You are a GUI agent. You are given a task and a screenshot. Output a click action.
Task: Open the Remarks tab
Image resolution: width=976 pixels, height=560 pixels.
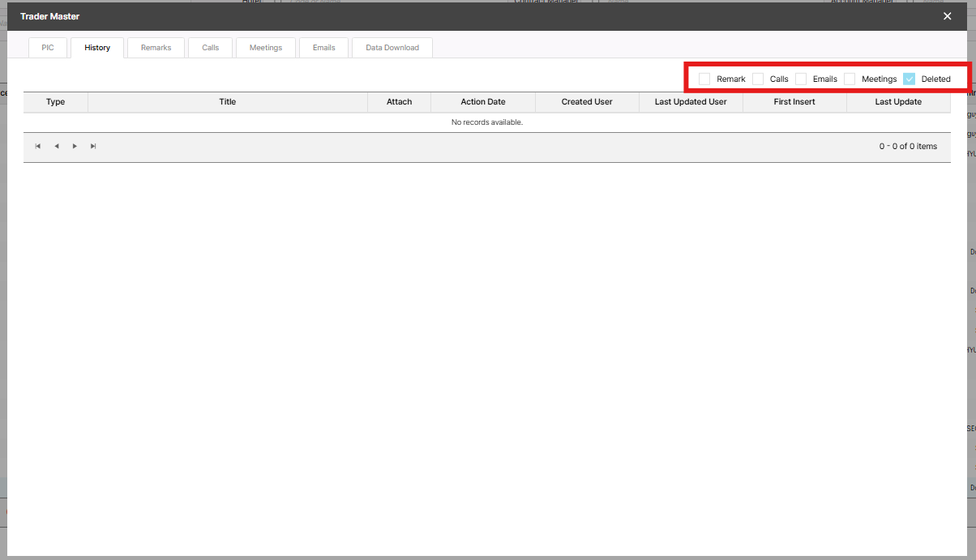click(156, 48)
